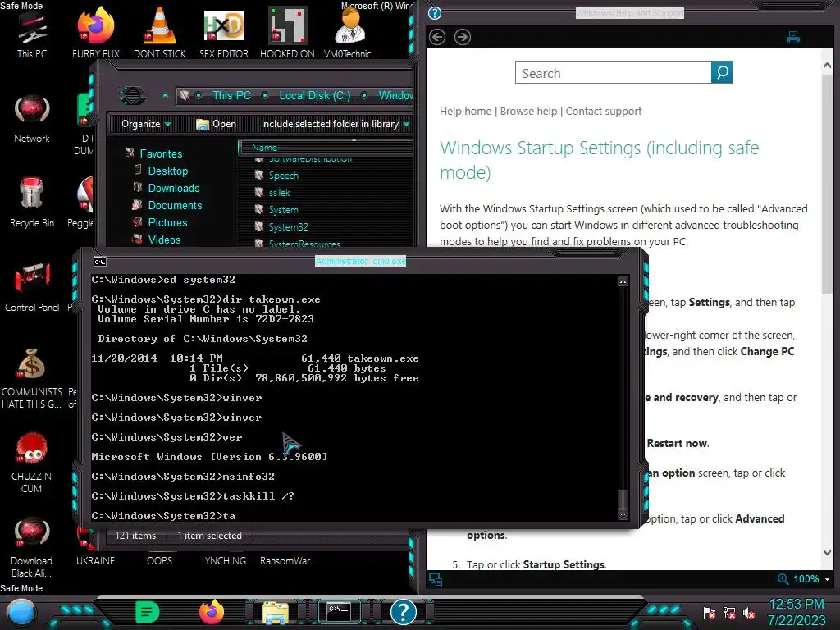Open the Organize dropdown in Explorer

(146, 124)
